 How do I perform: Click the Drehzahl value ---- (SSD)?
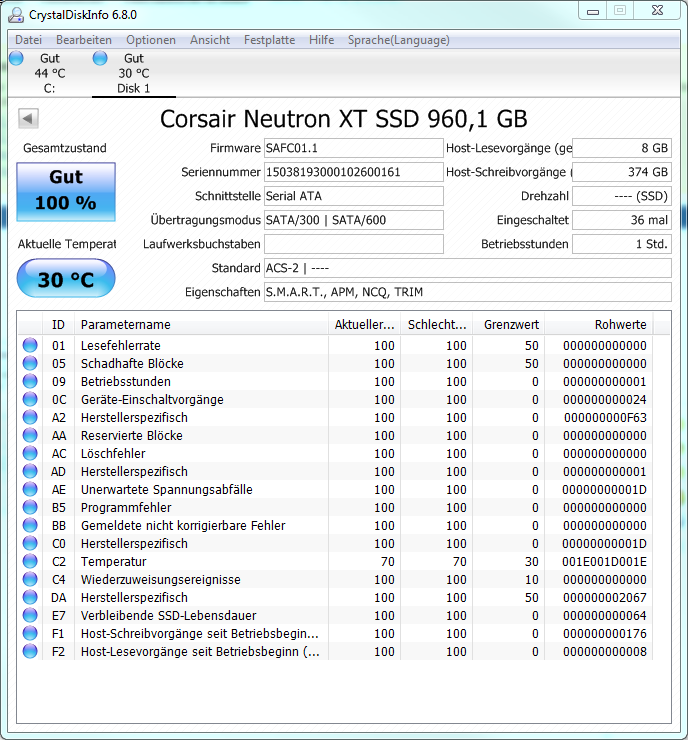tap(622, 196)
